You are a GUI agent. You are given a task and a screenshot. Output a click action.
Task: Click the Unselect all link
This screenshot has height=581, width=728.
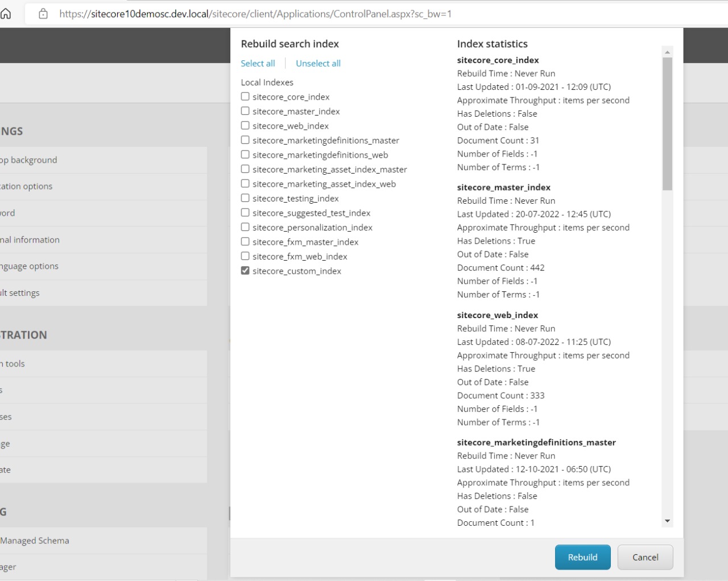point(318,63)
